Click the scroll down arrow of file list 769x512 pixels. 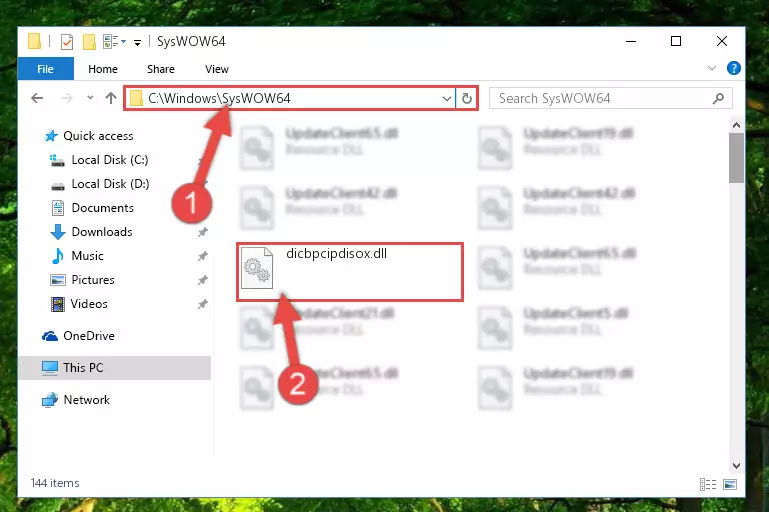pyautogui.click(x=736, y=465)
